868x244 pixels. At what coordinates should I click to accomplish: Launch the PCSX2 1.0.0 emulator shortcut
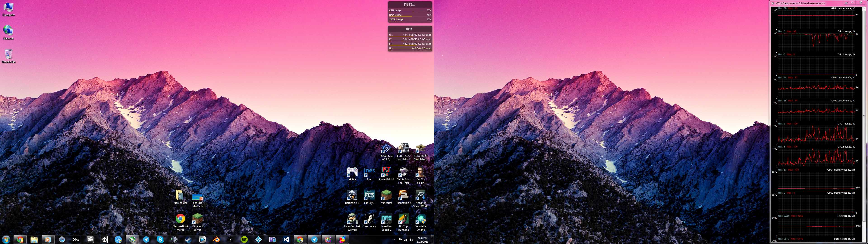(x=386, y=152)
